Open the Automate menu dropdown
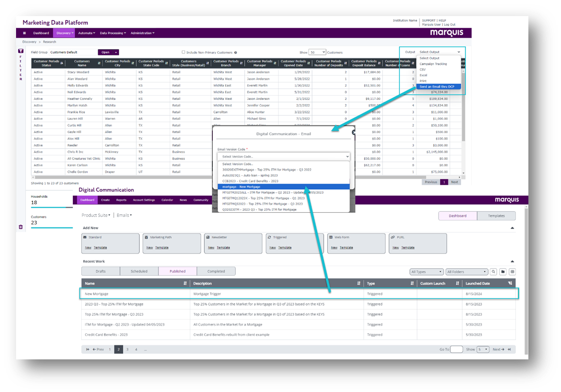 pos(87,33)
